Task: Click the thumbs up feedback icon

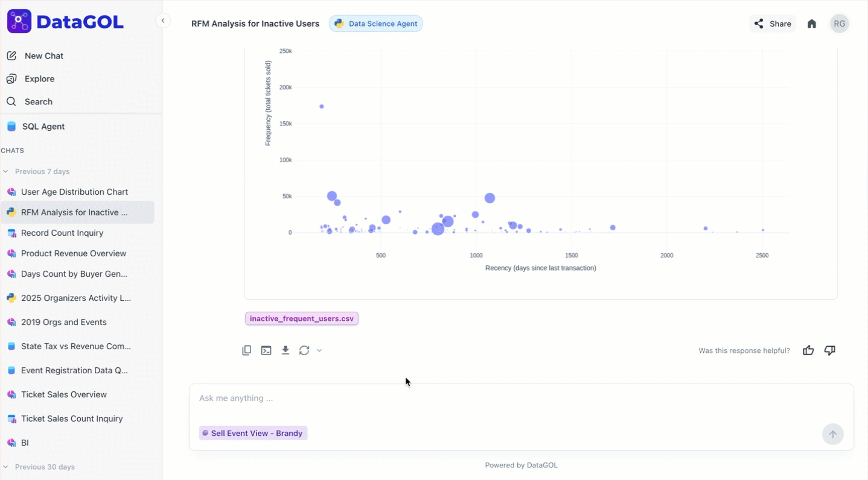Action: (x=808, y=350)
